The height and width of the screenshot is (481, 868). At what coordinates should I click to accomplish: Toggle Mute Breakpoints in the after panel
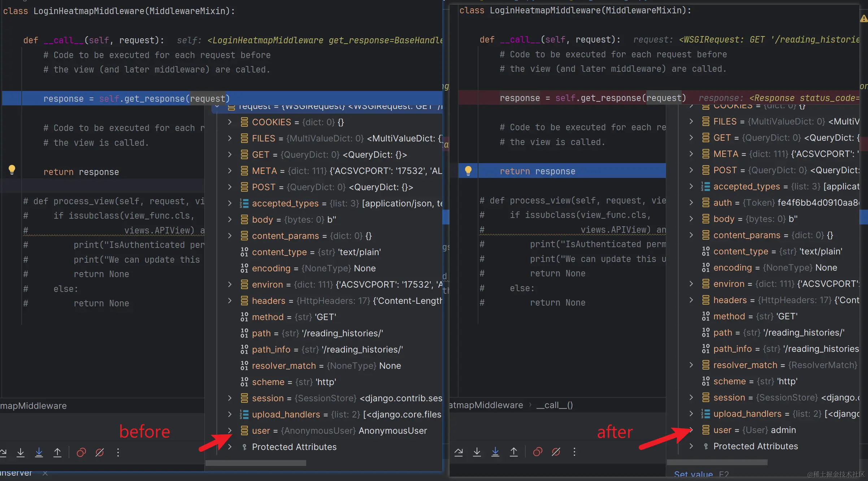556,451
